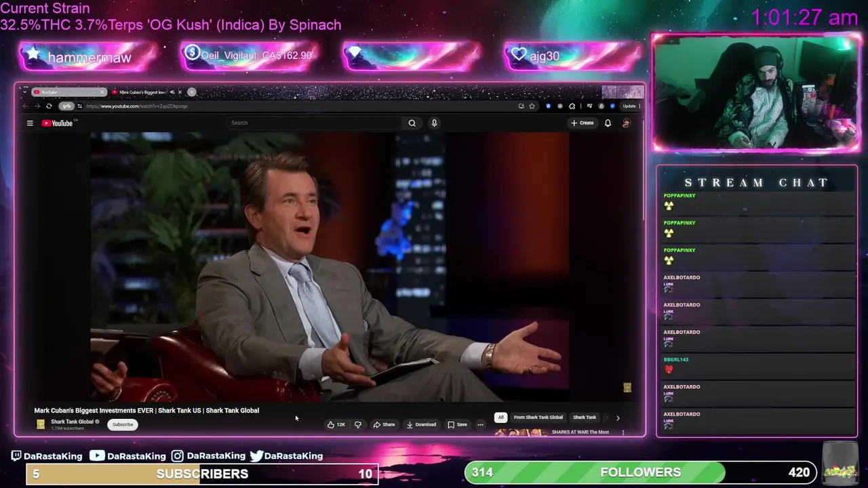Select the Shark Tank filter chip
The height and width of the screenshot is (488, 868).
tap(585, 418)
